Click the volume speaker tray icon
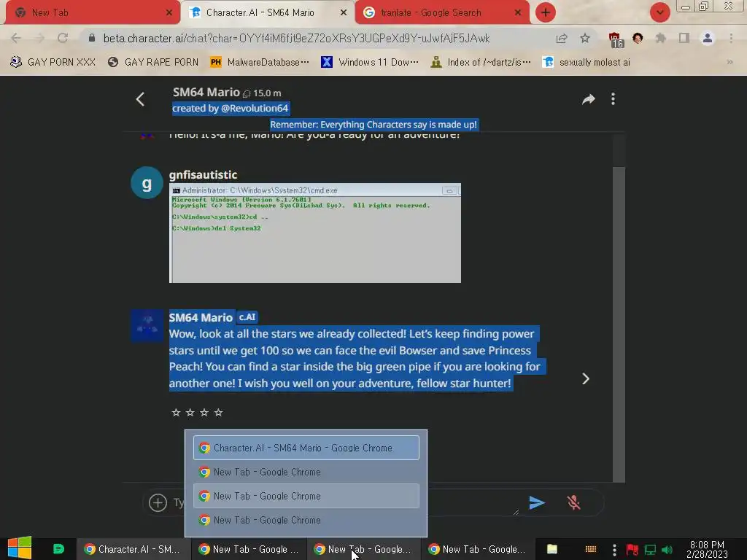 click(x=667, y=550)
